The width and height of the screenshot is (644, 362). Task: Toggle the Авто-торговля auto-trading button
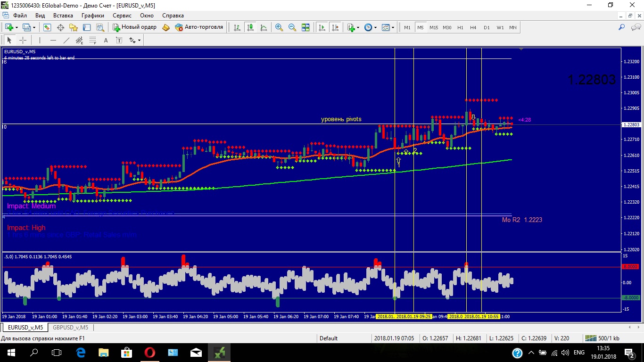(199, 27)
